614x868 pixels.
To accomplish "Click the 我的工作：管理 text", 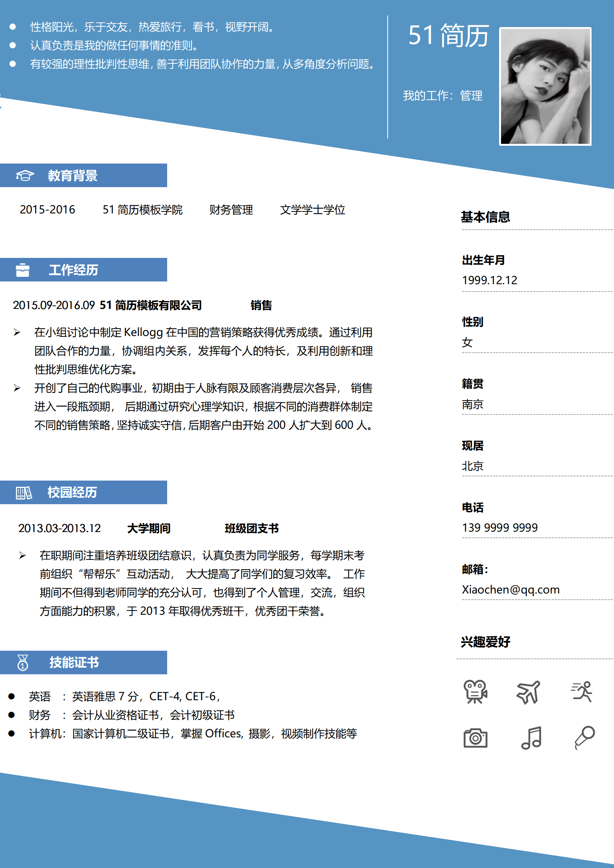I will pyautogui.click(x=443, y=95).
